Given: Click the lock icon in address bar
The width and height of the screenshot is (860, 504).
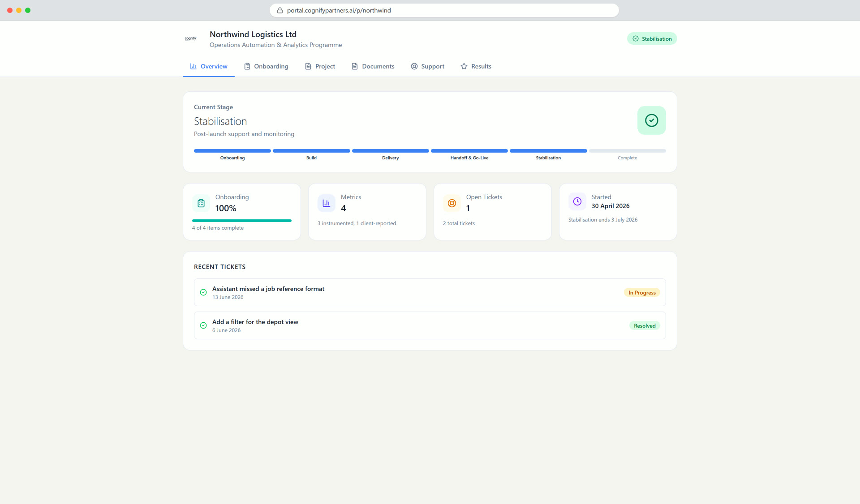Looking at the screenshot, I should pyautogui.click(x=280, y=10).
